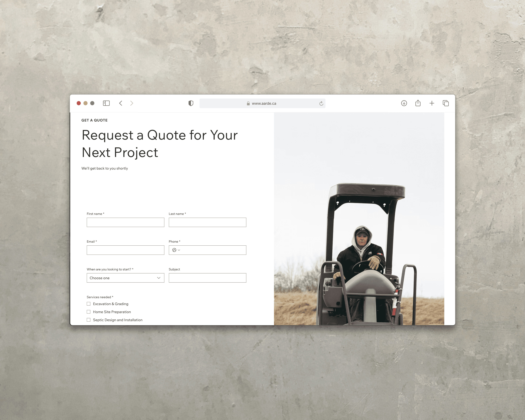Toggle the browser sidebar icon
Screen dimensions: 525x420
[x=106, y=103]
